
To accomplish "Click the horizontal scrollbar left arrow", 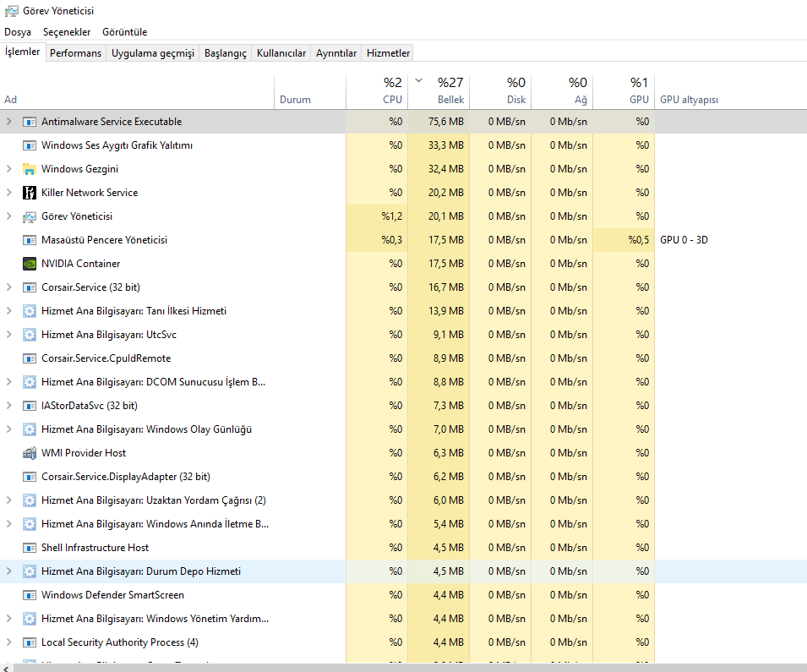I will coord(6,668).
